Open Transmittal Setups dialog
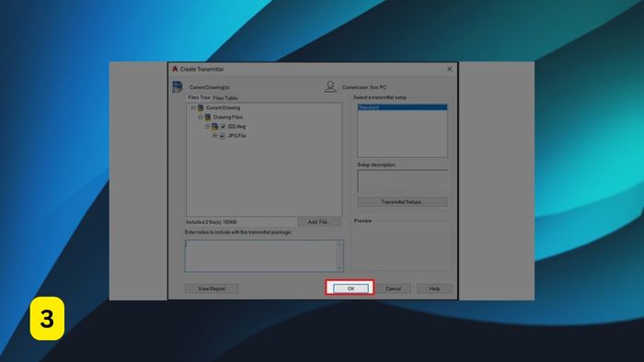Viewport: 644px width, 362px height. point(403,202)
